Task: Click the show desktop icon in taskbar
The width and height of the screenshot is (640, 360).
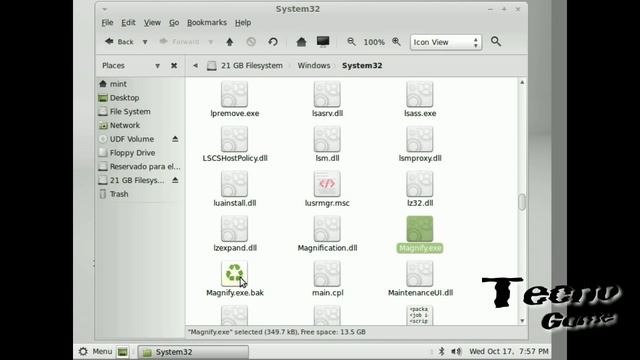Action: pyautogui.click(x=122, y=351)
